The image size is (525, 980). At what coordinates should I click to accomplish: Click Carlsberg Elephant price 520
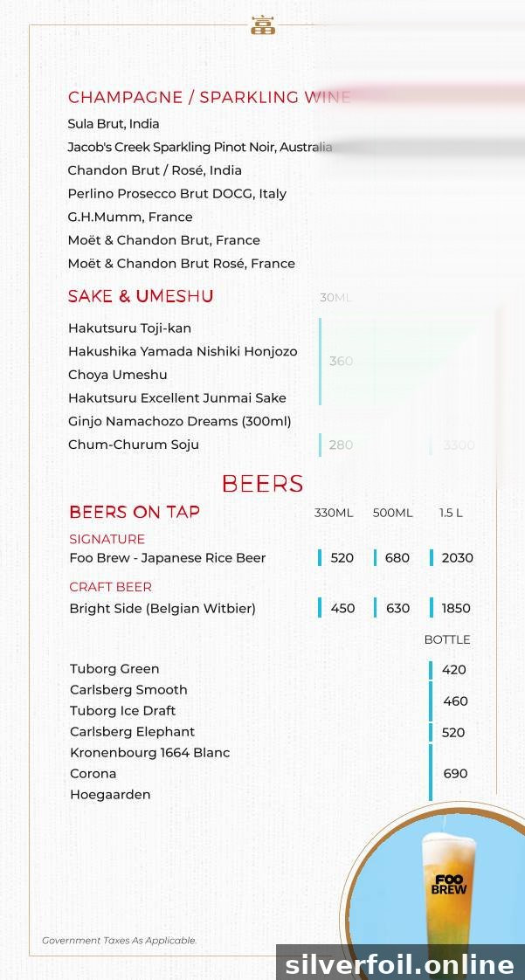(453, 733)
